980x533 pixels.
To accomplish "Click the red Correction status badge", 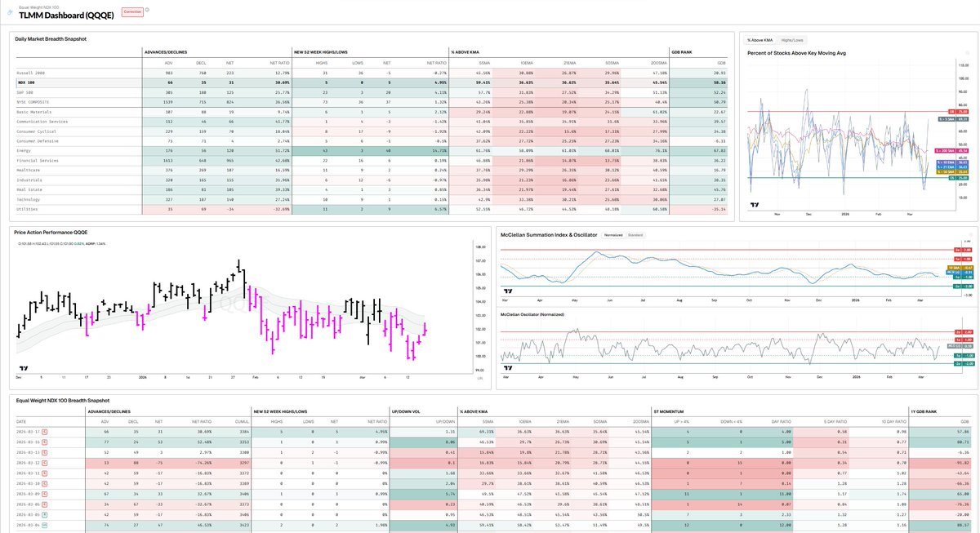I will point(132,12).
